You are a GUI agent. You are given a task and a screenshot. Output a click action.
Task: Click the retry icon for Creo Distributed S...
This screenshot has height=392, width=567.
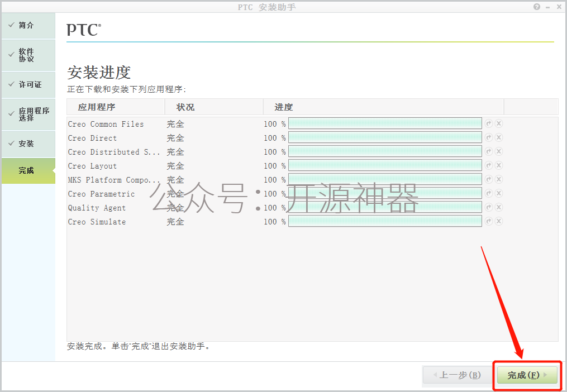coord(489,151)
